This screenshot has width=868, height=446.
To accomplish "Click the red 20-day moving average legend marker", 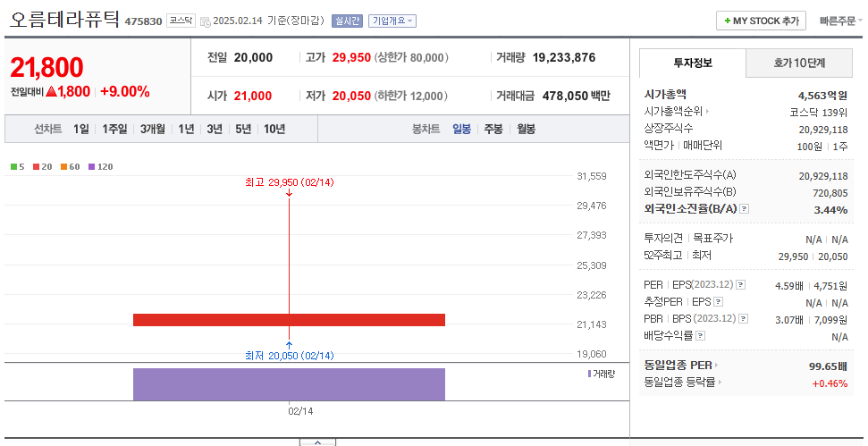I will [36, 166].
